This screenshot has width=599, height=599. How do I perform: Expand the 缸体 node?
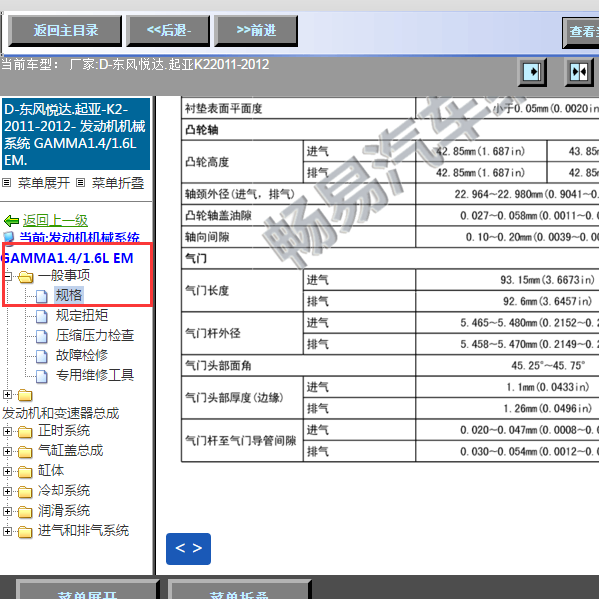(x=7, y=471)
